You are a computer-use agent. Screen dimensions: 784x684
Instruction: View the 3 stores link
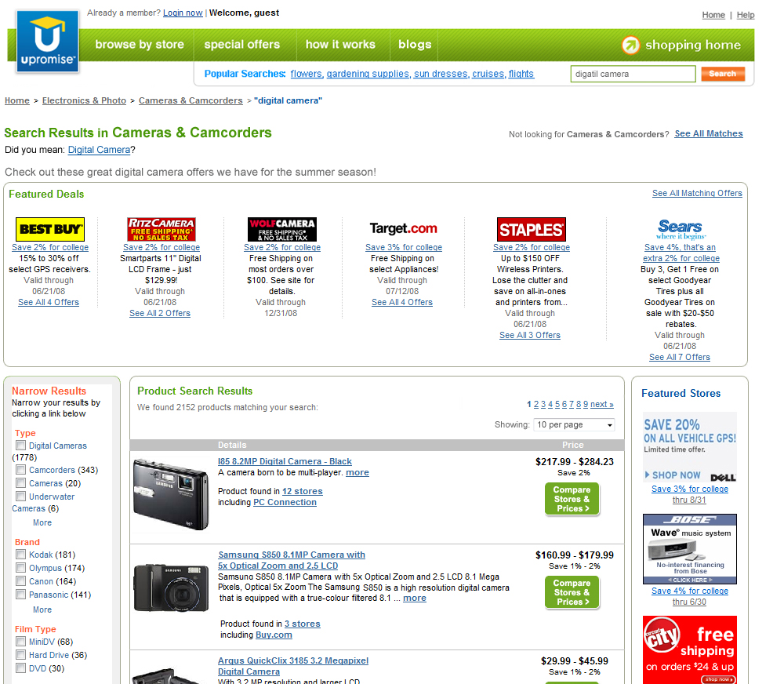[x=303, y=624]
